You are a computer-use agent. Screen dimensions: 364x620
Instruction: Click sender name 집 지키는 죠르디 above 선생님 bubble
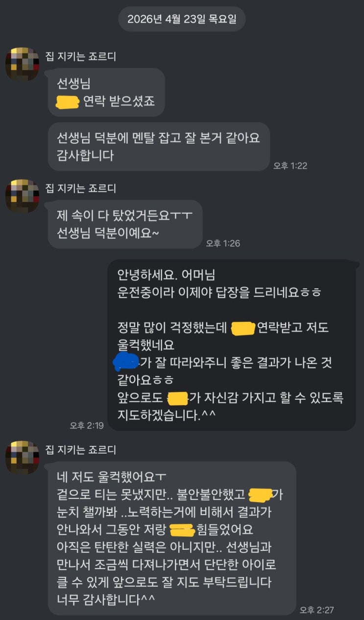pos(81,56)
